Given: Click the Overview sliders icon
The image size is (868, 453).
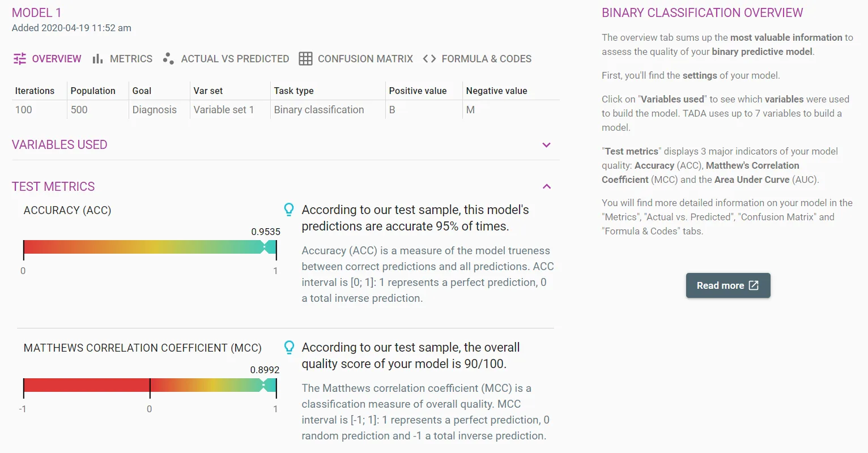Looking at the screenshot, I should (x=20, y=59).
